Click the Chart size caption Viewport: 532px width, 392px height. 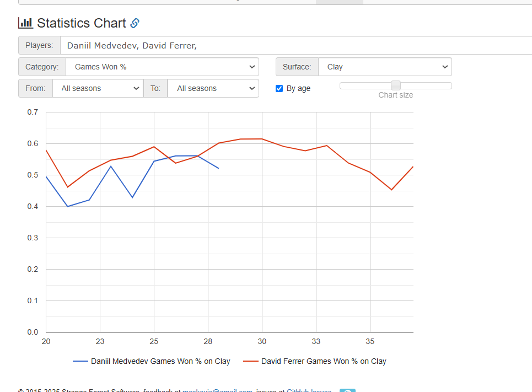coord(396,95)
